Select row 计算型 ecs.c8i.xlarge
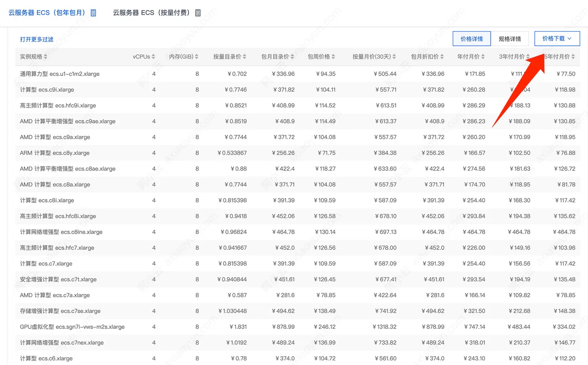The height and width of the screenshot is (365, 588). point(297,200)
